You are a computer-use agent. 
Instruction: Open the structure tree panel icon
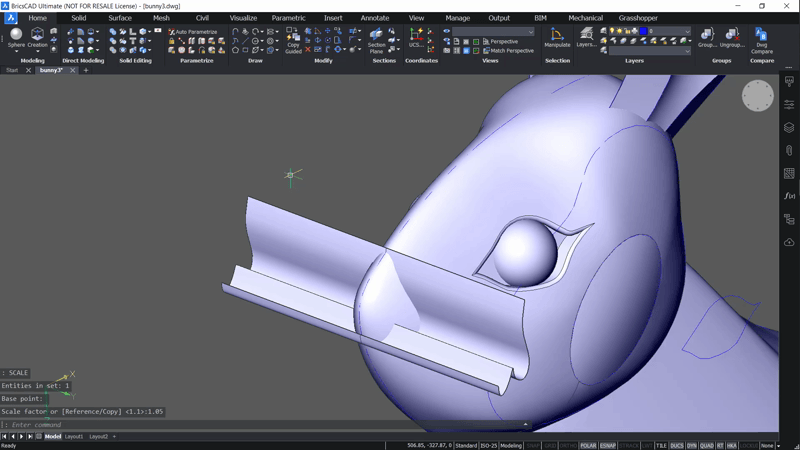pyautogui.click(x=789, y=219)
